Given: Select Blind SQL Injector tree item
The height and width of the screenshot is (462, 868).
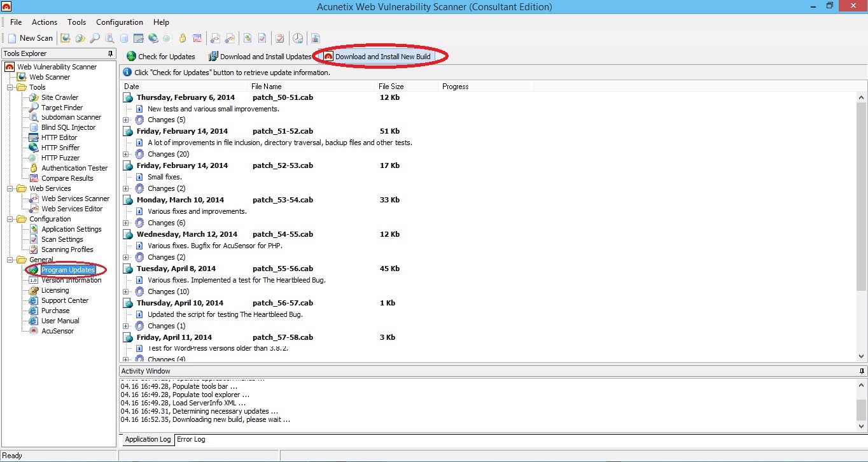Looking at the screenshot, I should (68, 127).
